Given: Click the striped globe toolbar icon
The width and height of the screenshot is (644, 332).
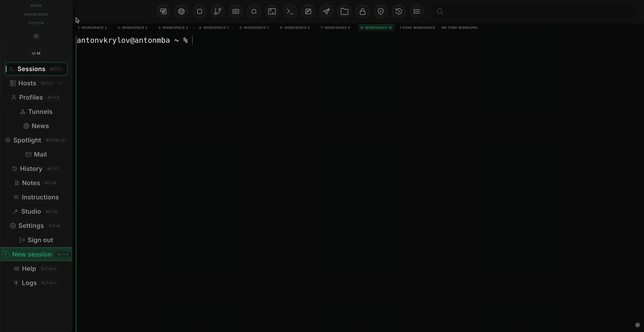Looking at the screenshot, I should (182, 11).
